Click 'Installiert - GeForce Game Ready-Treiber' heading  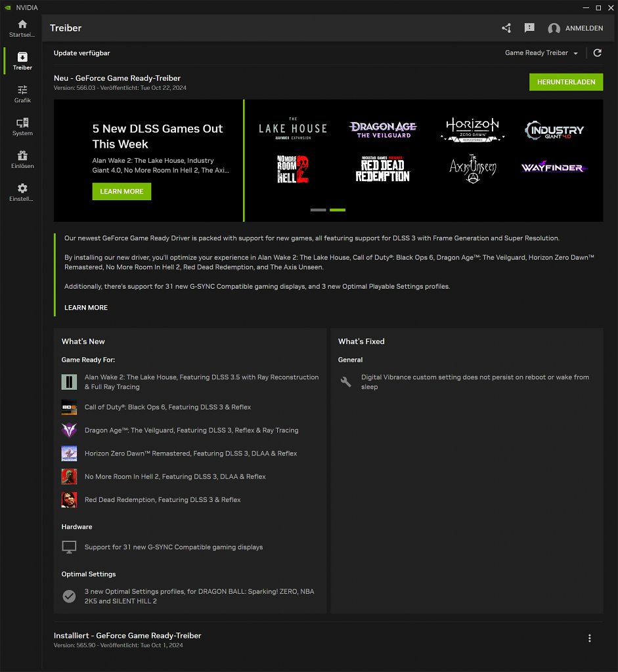coord(127,635)
